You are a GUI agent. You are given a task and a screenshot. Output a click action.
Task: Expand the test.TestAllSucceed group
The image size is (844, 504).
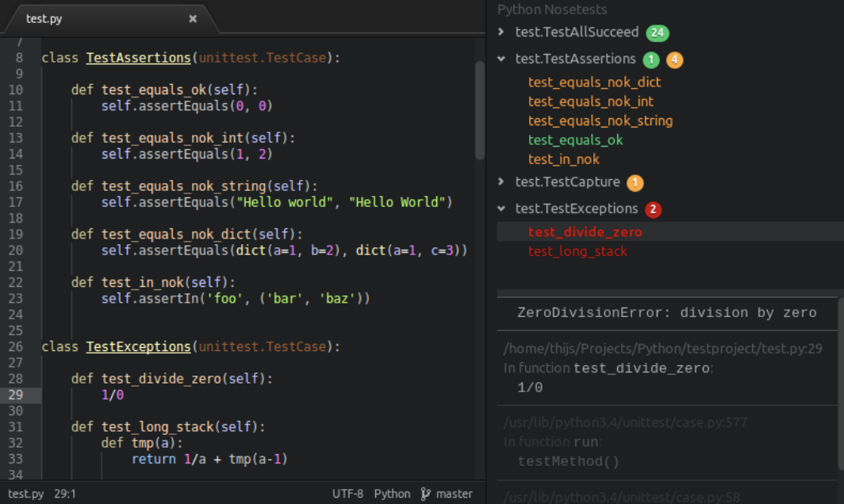click(501, 32)
